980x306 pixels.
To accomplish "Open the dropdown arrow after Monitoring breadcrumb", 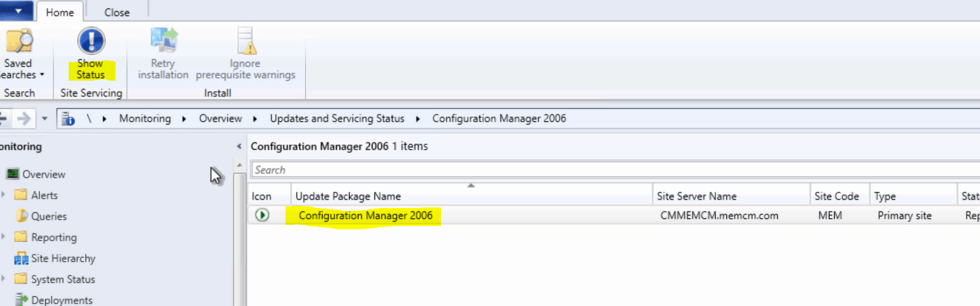I will 184,119.
